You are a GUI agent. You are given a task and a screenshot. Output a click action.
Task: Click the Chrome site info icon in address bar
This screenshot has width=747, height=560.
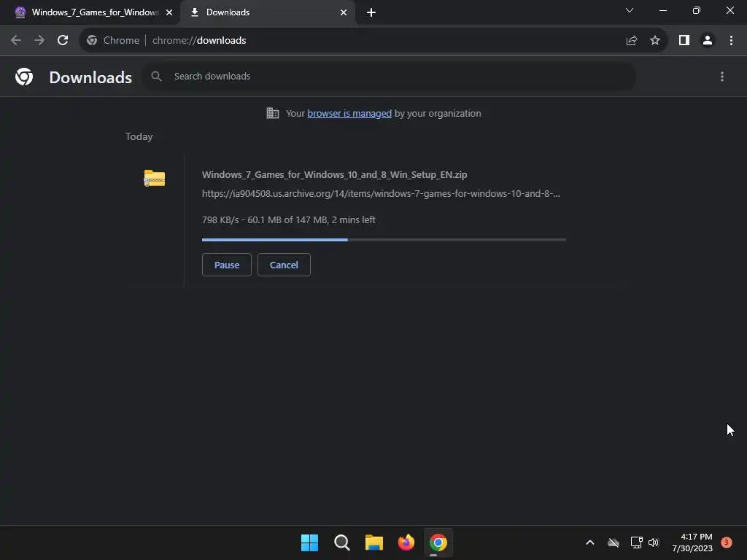(x=92, y=41)
